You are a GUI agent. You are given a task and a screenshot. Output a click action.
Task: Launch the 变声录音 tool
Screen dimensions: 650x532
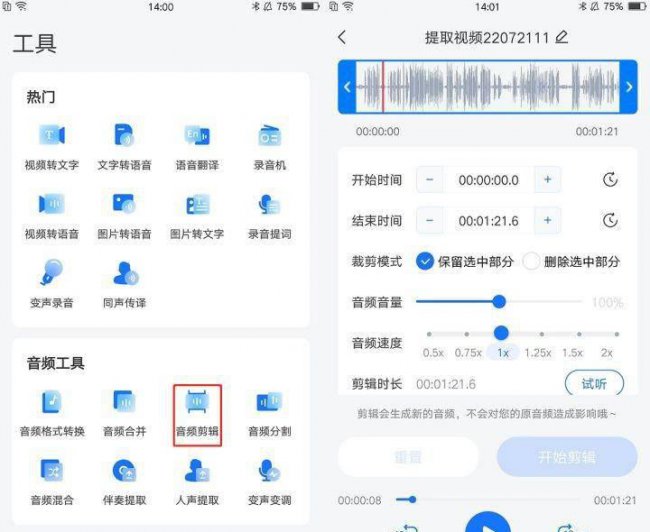pos(51,285)
